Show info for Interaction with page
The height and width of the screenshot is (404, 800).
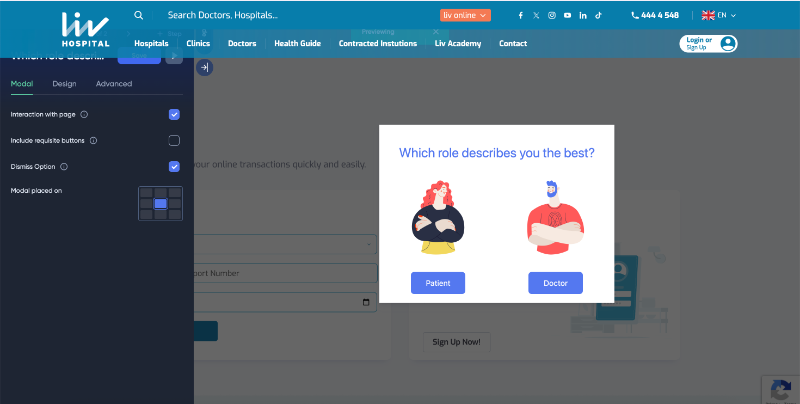point(84,115)
